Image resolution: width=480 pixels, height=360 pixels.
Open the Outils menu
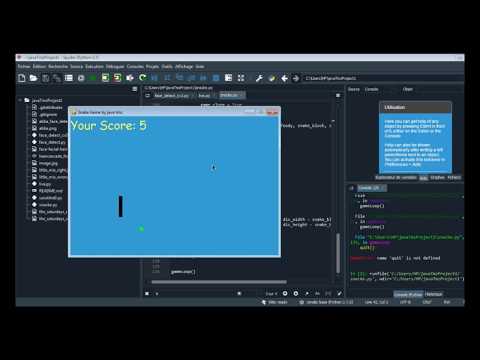click(167, 67)
